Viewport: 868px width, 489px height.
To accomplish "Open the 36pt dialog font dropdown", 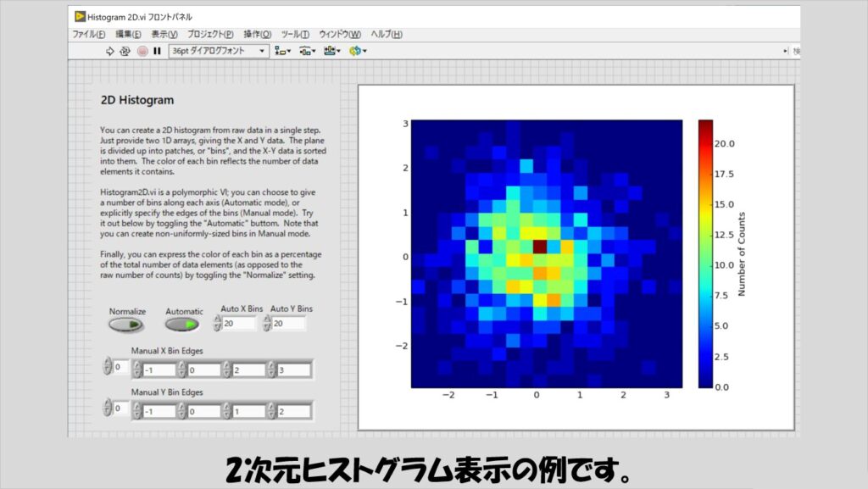I will click(219, 51).
